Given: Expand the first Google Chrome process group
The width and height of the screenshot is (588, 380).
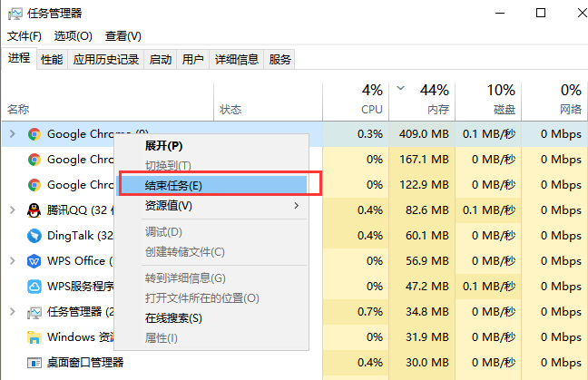Looking at the screenshot, I should tap(12, 134).
